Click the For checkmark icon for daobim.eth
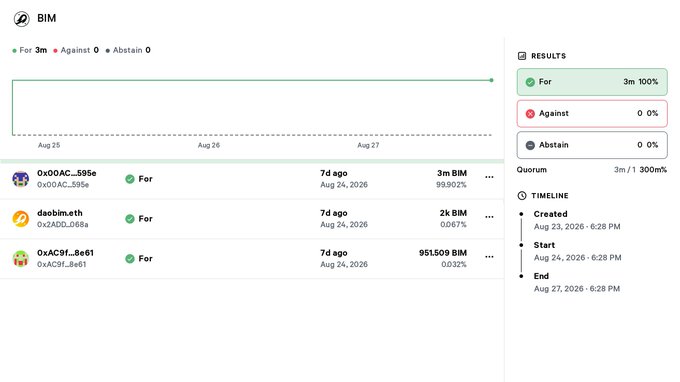This screenshot has width=680, height=382. 130,219
